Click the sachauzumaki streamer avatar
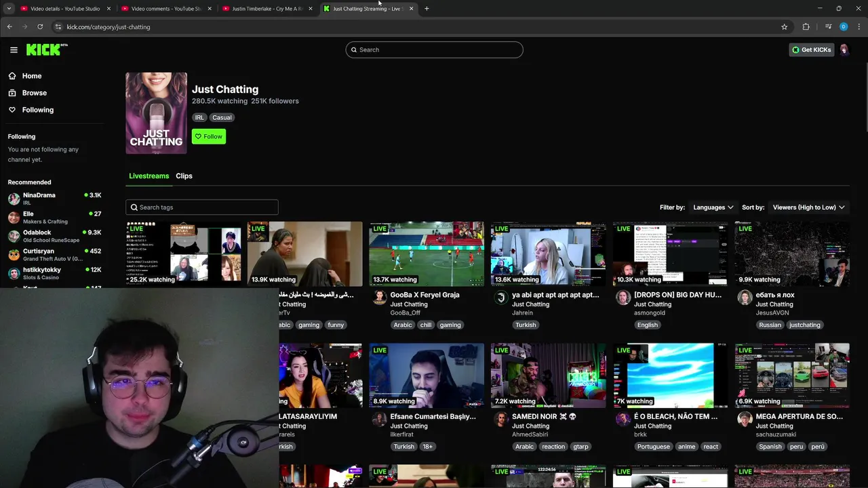The width and height of the screenshot is (868, 488). click(x=745, y=419)
